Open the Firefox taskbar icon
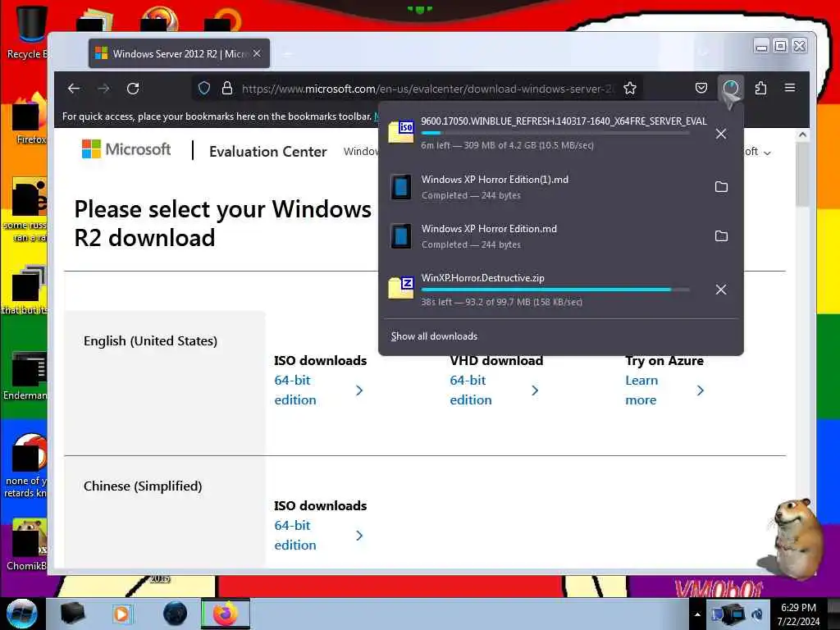 pyautogui.click(x=226, y=614)
